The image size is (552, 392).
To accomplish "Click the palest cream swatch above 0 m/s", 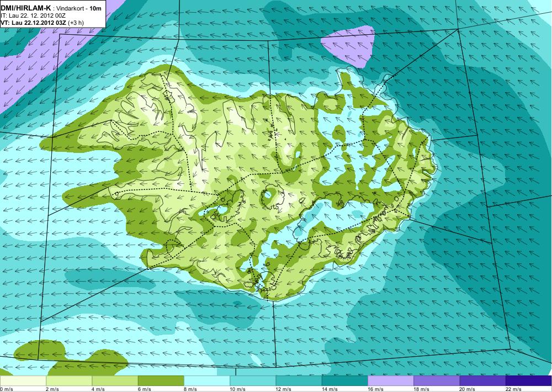I will point(23,381).
